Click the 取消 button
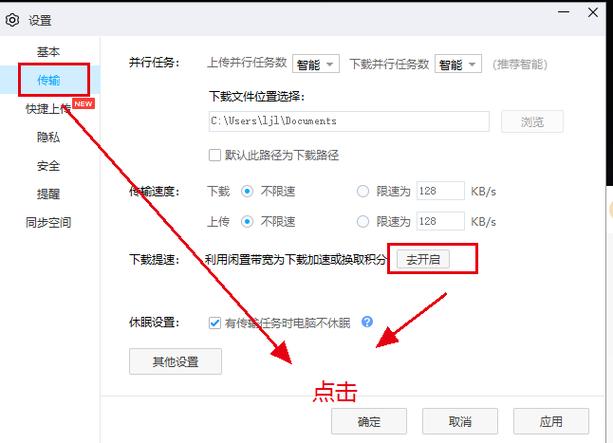 click(460, 421)
